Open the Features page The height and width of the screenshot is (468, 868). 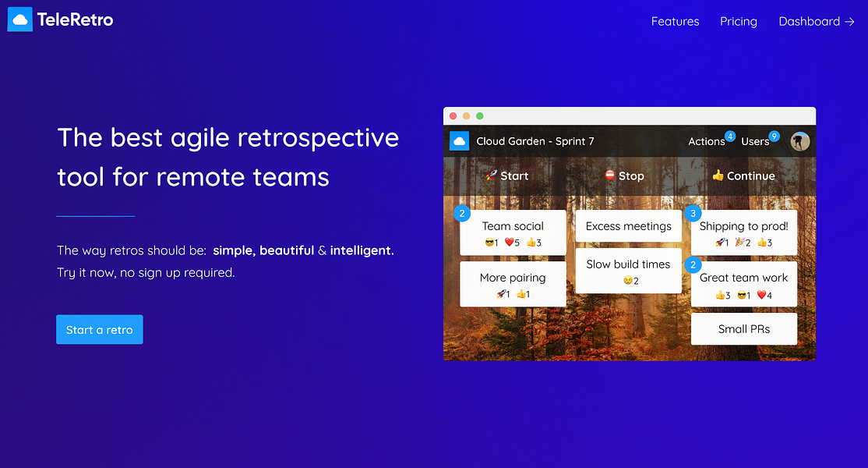coord(675,22)
